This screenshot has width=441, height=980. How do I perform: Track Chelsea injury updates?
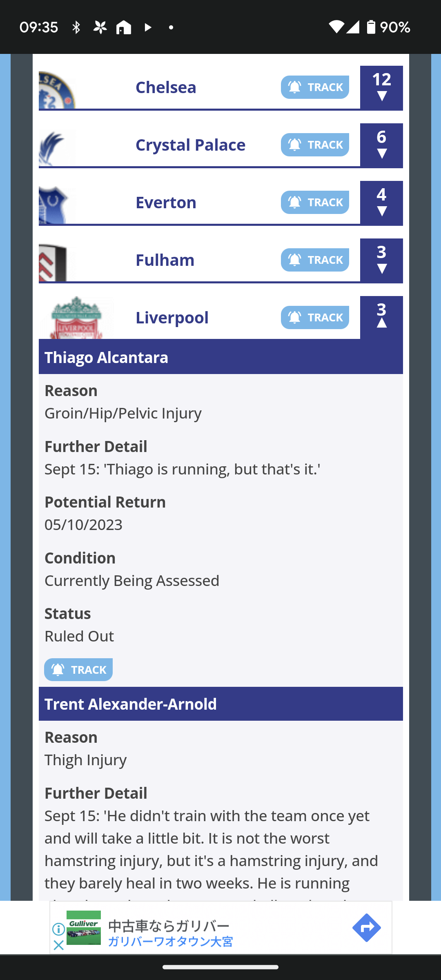pos(315,87)
